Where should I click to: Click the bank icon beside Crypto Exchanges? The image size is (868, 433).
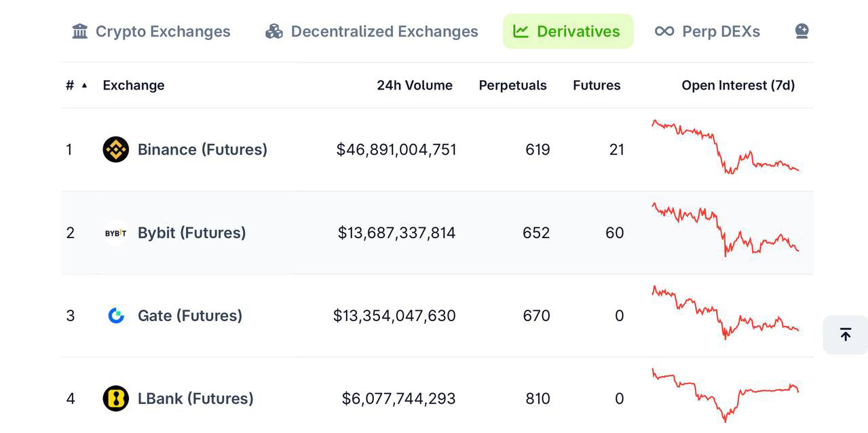point(80,31)
